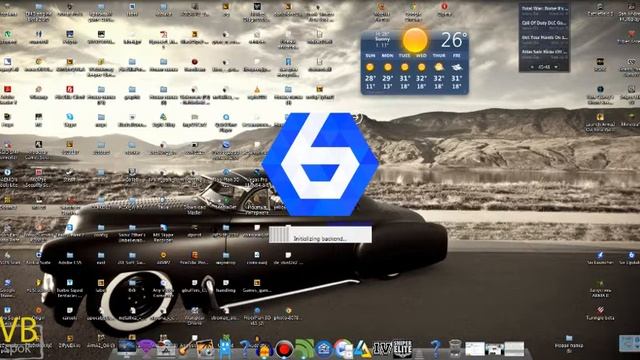Image resolution: width=640 pixels, height=360 pixels.
Task: Click the blue hexagon splash screen logo
Action: coord(320,164)
